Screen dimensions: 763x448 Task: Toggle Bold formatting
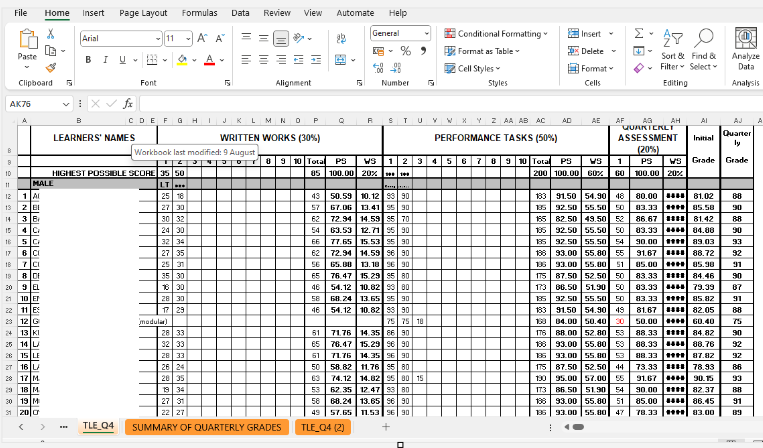88,59
